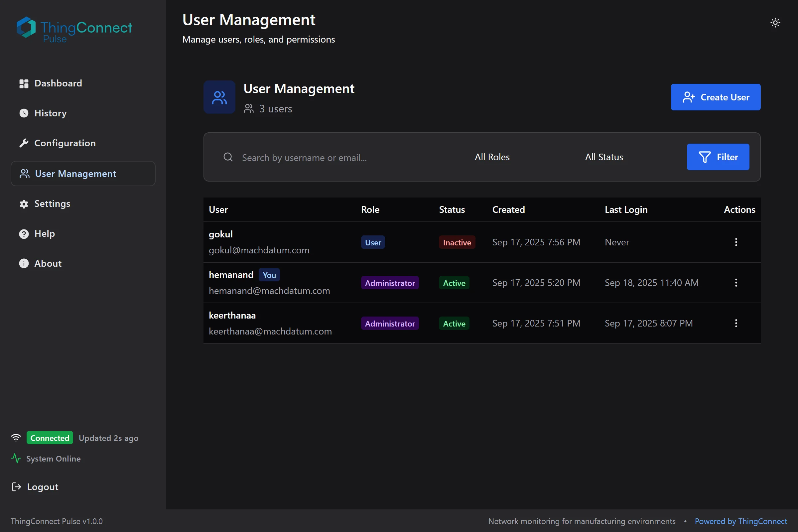The height and width of the screenshot is (532, 798).
Task: Open the Powered by ThingConnect link
Action: tap(741, 521)
